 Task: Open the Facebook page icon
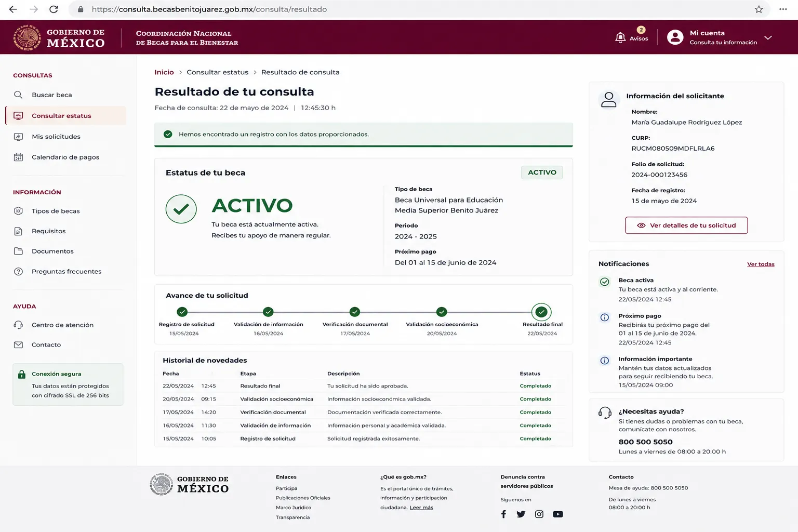click(x=503, y=514)
